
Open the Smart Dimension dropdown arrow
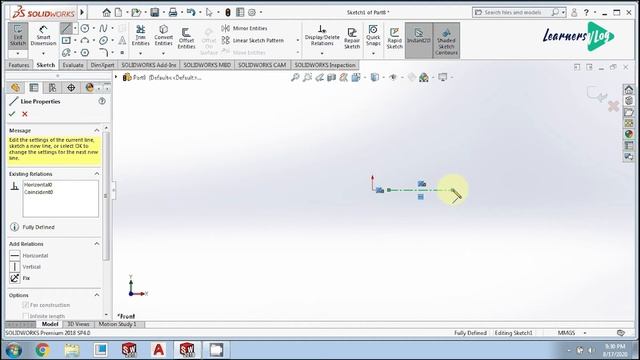click(x=43, y=53)
